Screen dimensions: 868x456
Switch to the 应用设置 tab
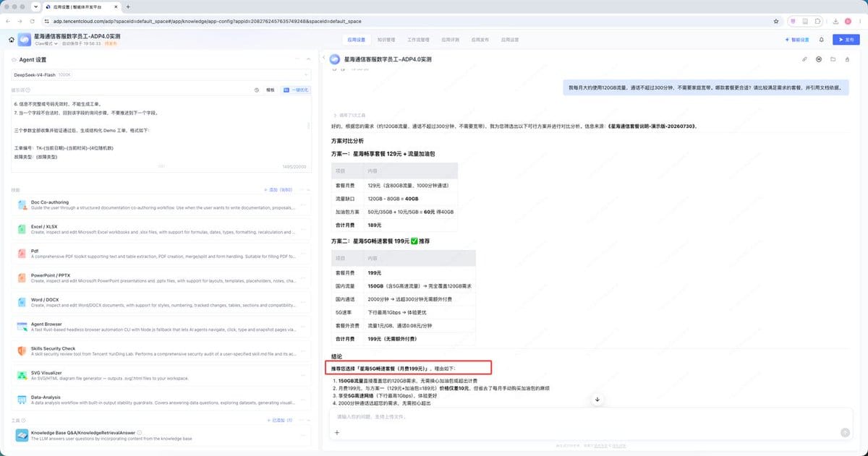pos(357,40)
